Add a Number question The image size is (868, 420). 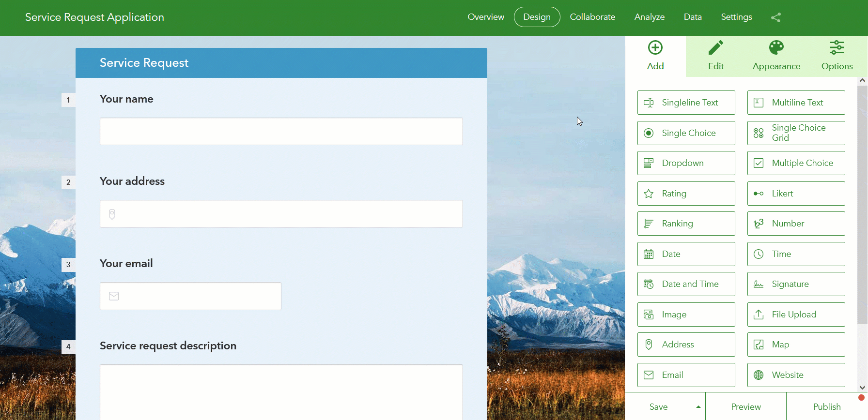tap(796, 224)
